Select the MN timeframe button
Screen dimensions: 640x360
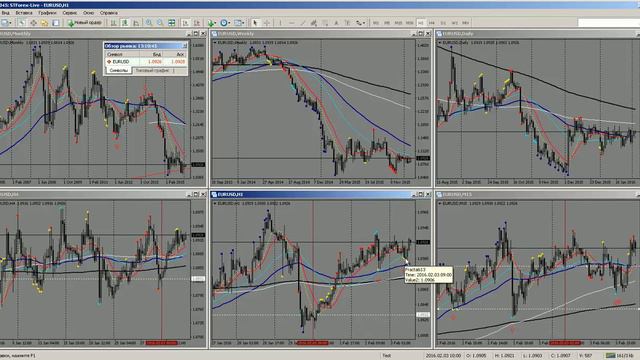pyautogui.click(x=465, y=23)
